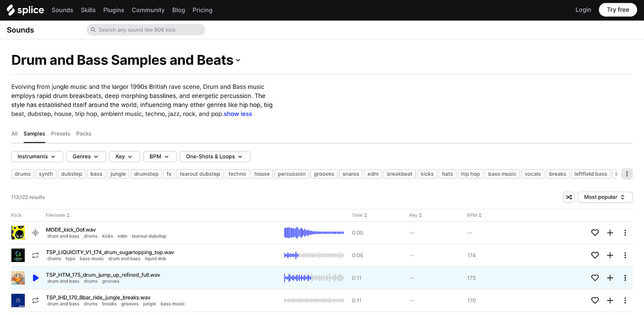Viewport: 644px width, 315px height.
Task: Open Community in top navigation
Action: [148, 10]
